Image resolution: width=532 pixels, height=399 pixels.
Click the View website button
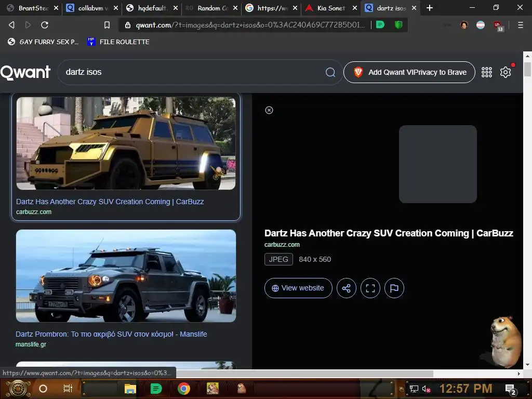click(298, 288)
